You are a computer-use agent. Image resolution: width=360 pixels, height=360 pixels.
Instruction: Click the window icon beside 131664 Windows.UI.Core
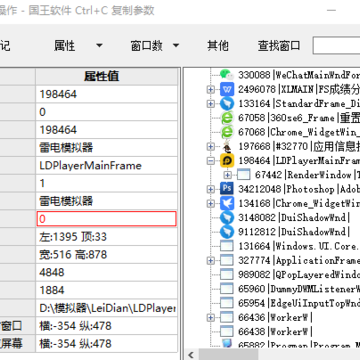[x=227, y=246]
